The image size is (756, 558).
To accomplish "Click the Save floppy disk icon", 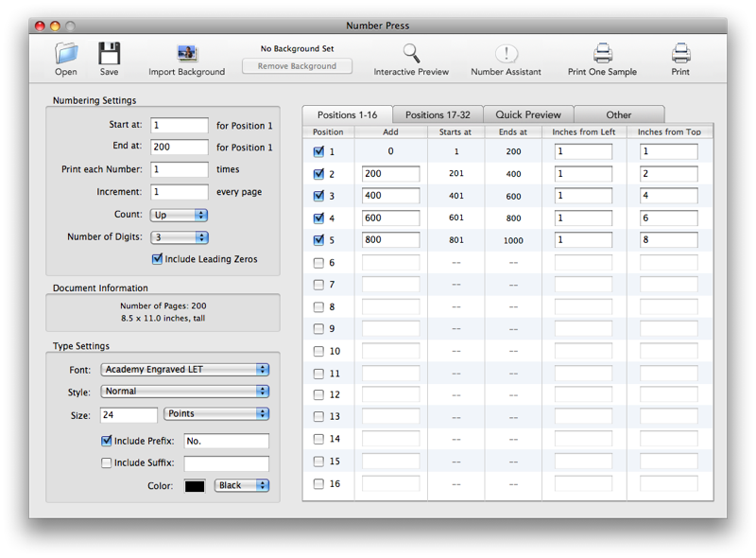I will (109, 53).
